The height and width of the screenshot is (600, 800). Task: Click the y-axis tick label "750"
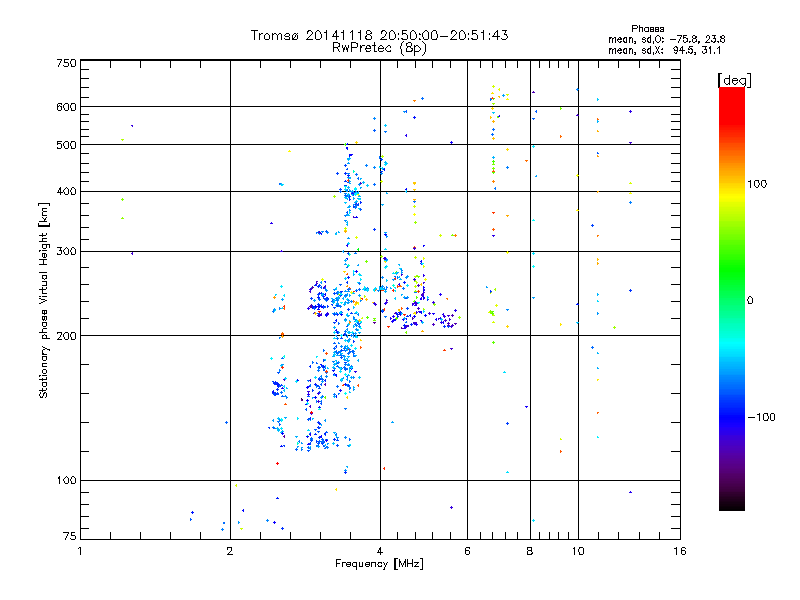(x=66, y=63)
